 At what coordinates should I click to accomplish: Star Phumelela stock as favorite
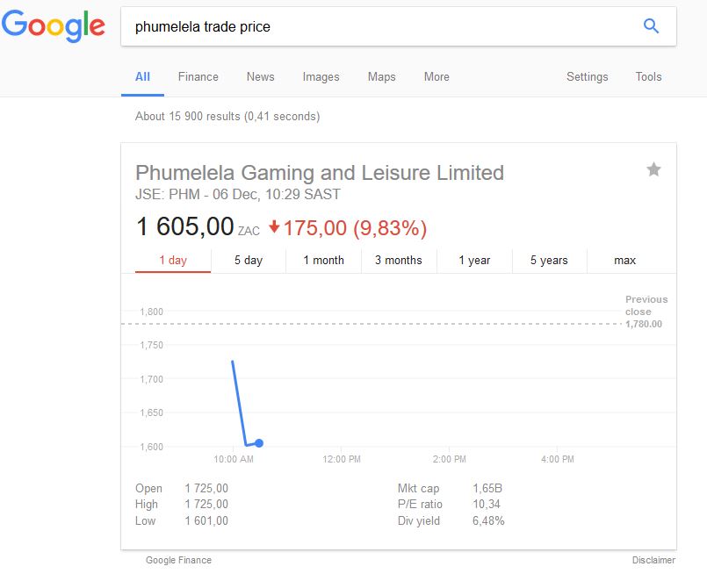(x=653, y=169)
